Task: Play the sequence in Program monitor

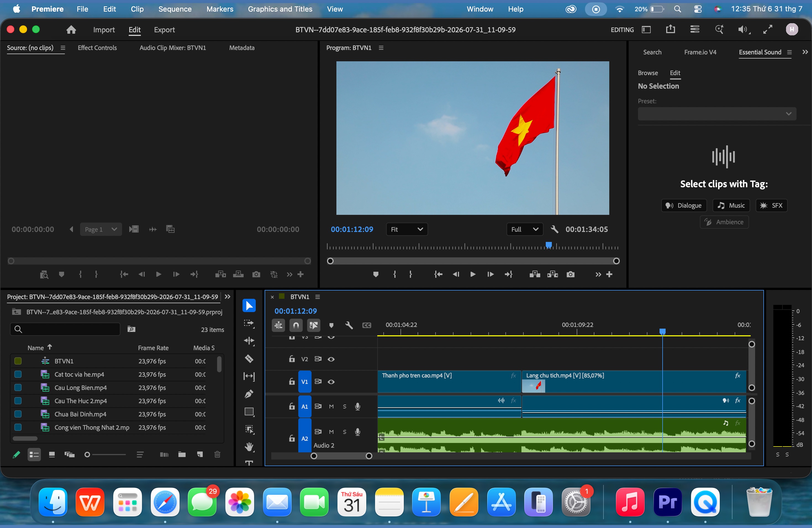Action: pyautogui.click(x=473, y=274)
